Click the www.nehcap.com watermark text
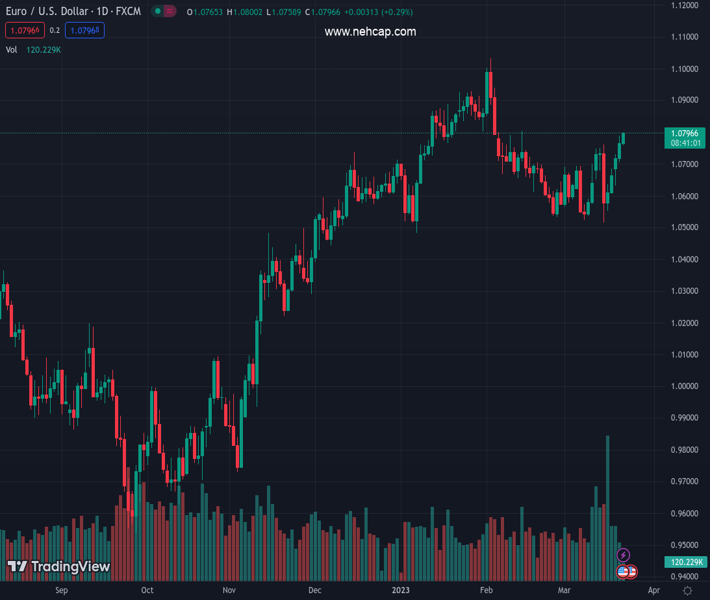This screenshot has height=600, width=710. [370, 32]
